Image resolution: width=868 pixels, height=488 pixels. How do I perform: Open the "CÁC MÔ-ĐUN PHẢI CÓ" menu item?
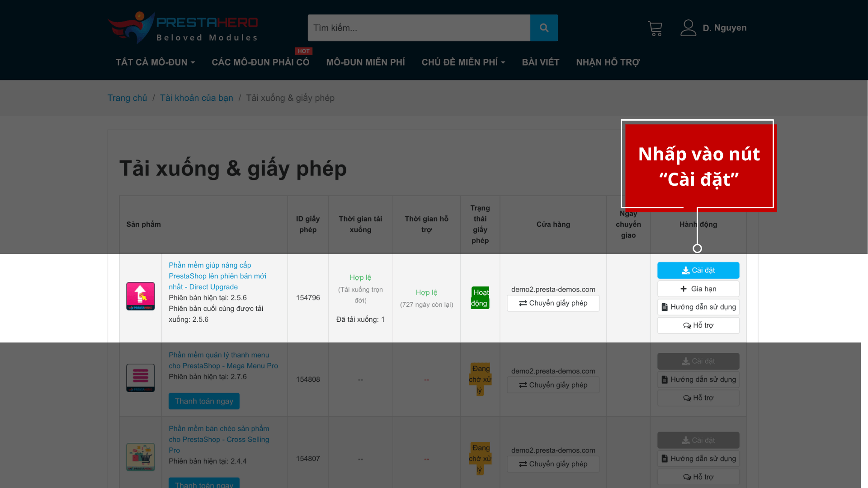tap(260, 62)
